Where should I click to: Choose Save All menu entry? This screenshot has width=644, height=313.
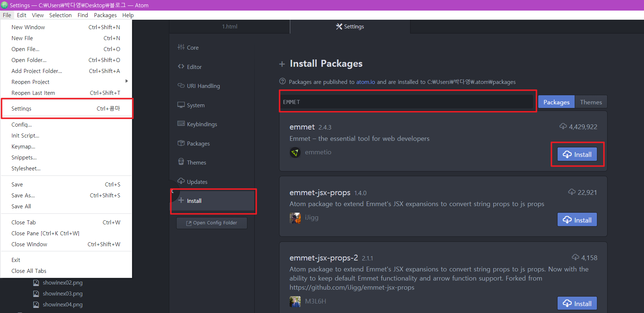[66, 206]
